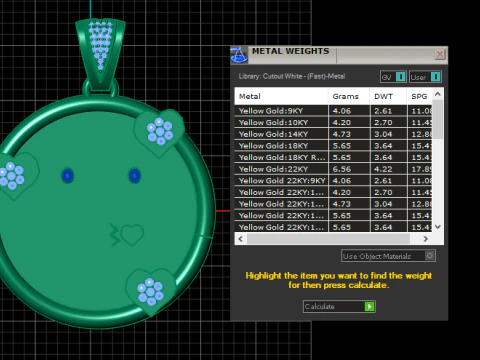The height and width of the screenshot is (360, 480).
Task: Click the table scroll down arrow
Action: (x=438, y=227)
